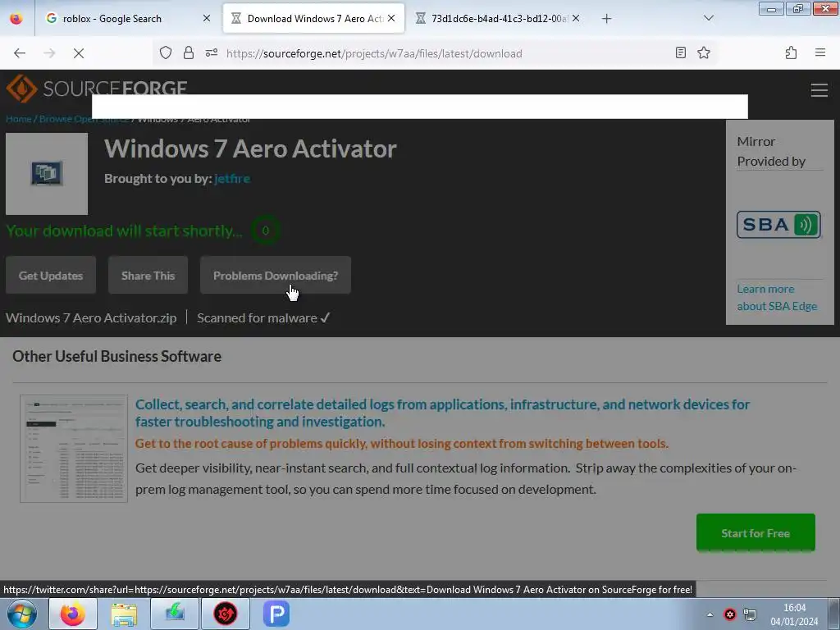Open the Home breadcrumb link
Image resolution: width=840 pixels, height=630 pixels.
pyautogui.click(x=18, y=119)
